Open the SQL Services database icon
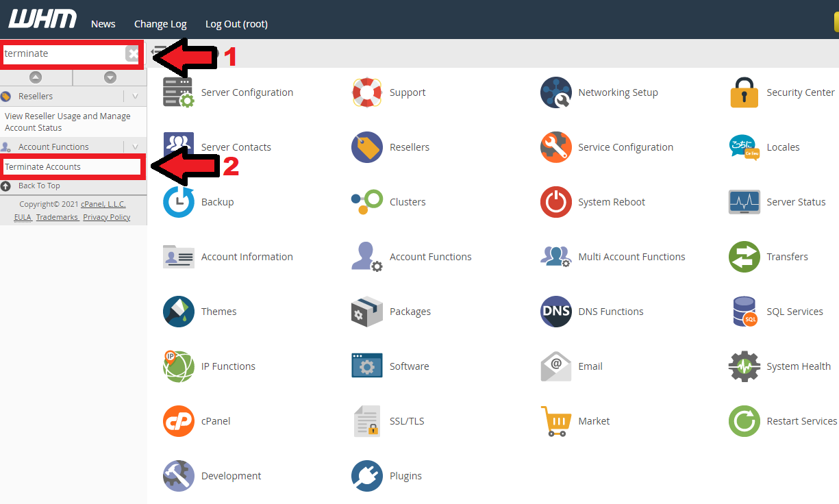The height and width of the screenshot is (504, 839). [744, 312]
